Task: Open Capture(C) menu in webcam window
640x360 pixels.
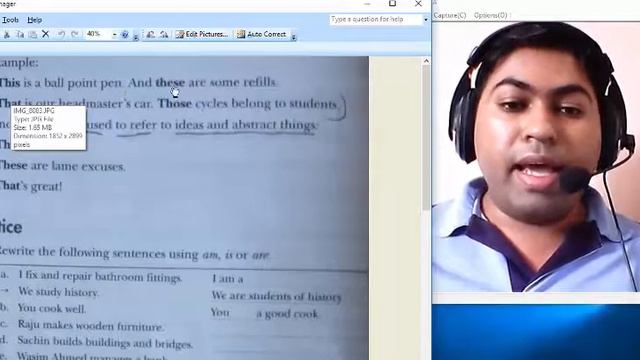Action: point(449,16)
